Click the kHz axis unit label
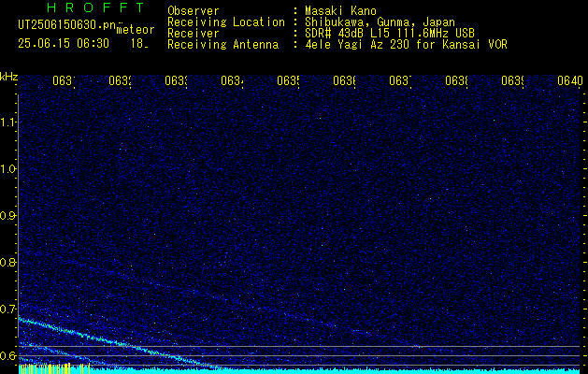588x374 pixels. pyautogui.click(x=9, y=77)
